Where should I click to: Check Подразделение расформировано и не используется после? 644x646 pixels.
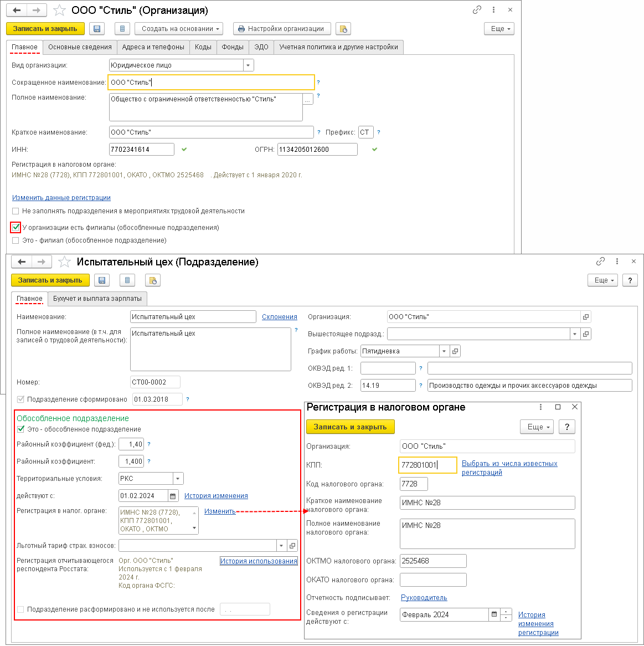pyautogui.click(x=20, y=609)
